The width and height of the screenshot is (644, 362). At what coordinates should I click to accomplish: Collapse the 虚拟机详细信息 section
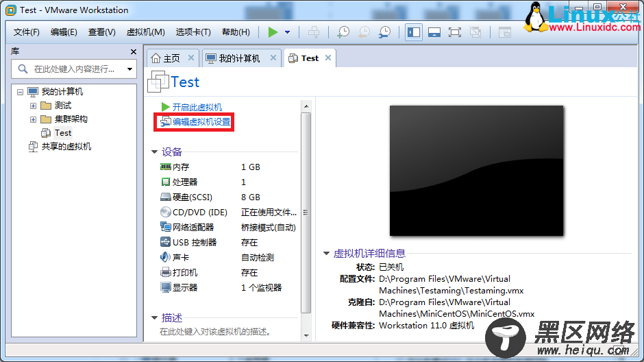pyautogui.click(x=327, y=254)
